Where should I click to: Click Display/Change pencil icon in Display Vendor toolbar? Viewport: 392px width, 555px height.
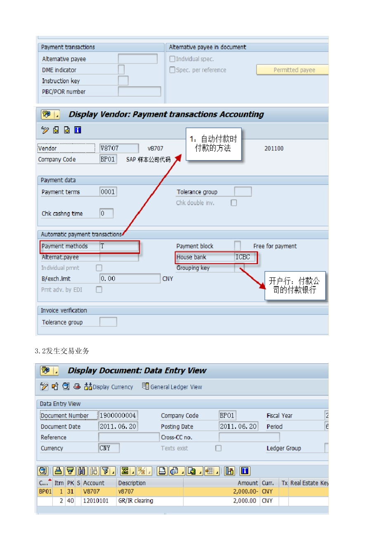(45, 130)
